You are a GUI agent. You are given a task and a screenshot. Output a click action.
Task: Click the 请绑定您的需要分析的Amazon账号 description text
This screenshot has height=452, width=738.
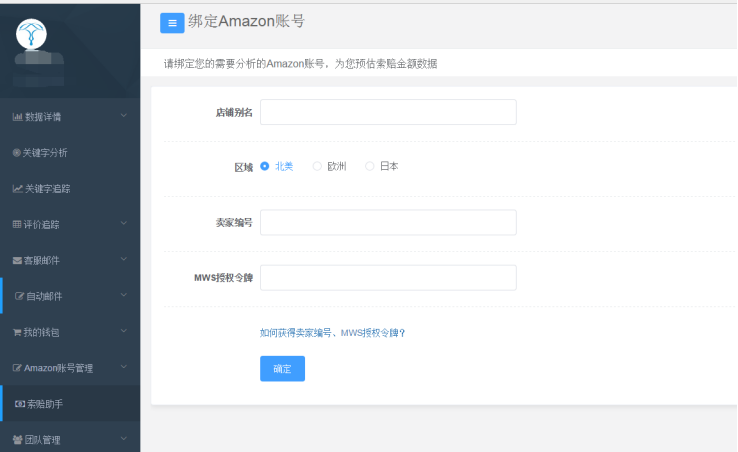pos(300,64)
